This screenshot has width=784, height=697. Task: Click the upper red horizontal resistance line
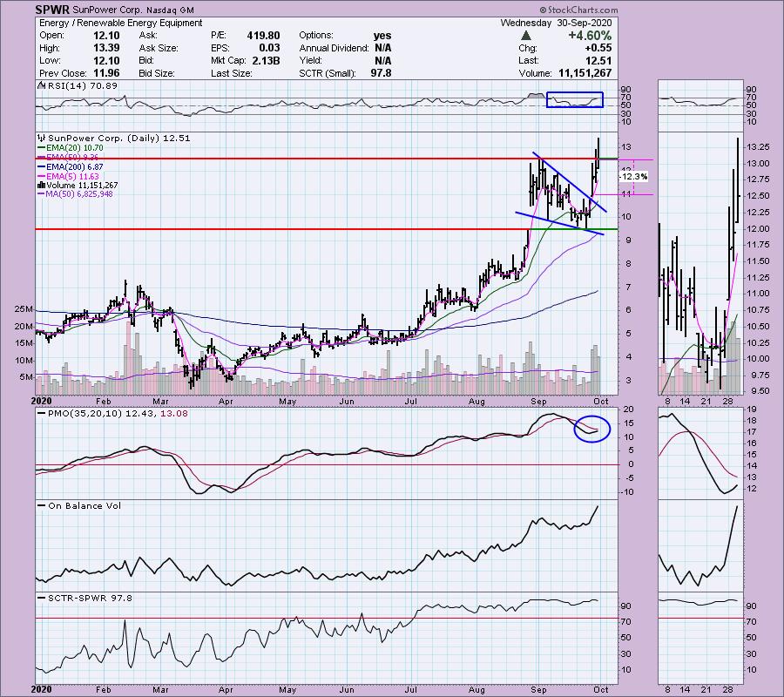coord(261,159)
